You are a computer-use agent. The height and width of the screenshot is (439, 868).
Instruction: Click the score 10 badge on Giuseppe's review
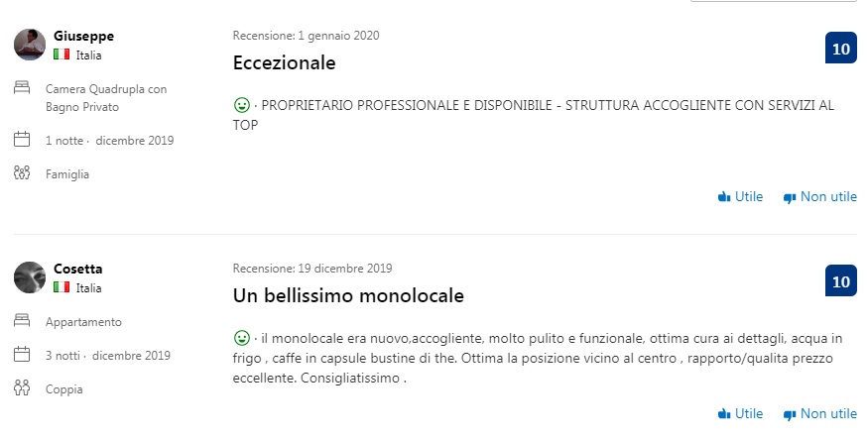coord(841,49)
